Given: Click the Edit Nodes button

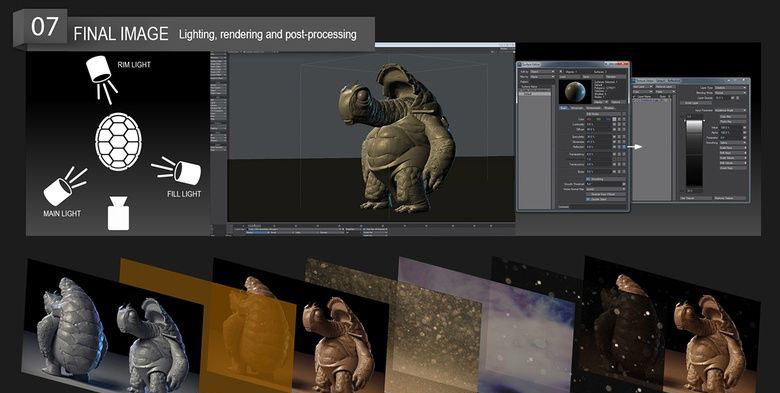Looking at the screenshot, I should [603, 113].
